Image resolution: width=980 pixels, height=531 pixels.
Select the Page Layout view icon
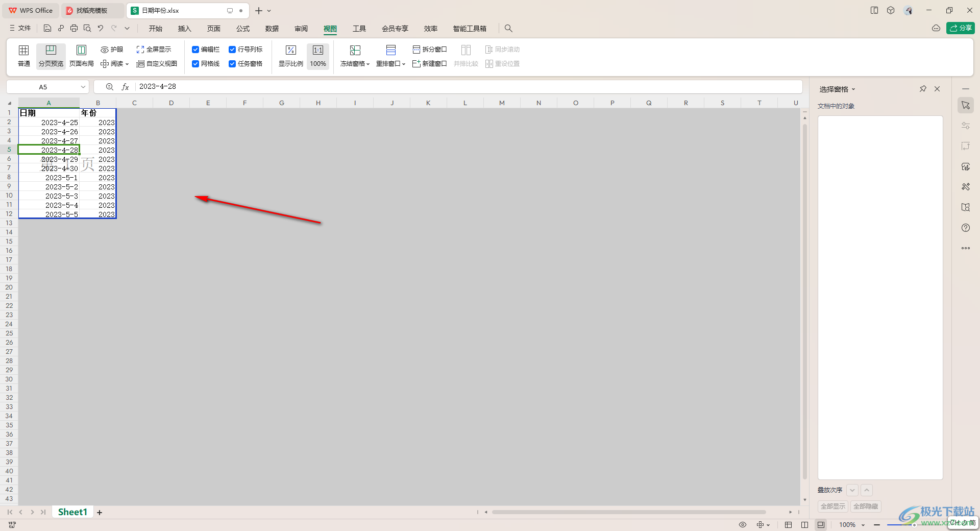(x=81, y=50)
